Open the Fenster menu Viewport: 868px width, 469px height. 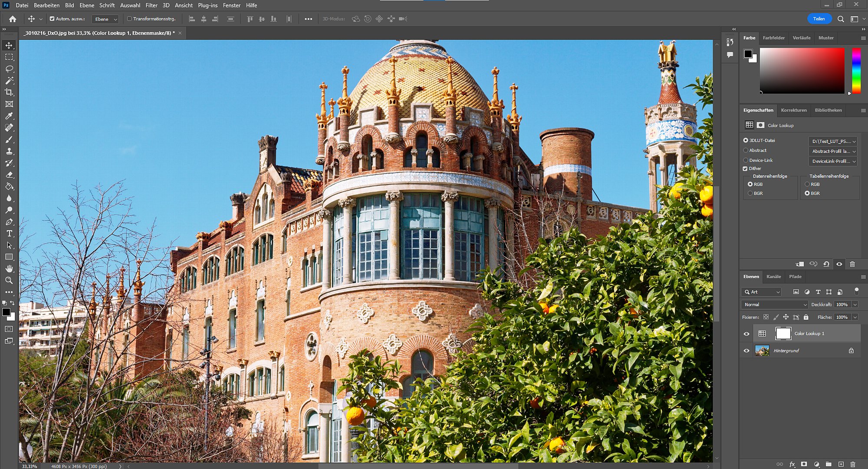pyautogui.click(x=232, y=5)
